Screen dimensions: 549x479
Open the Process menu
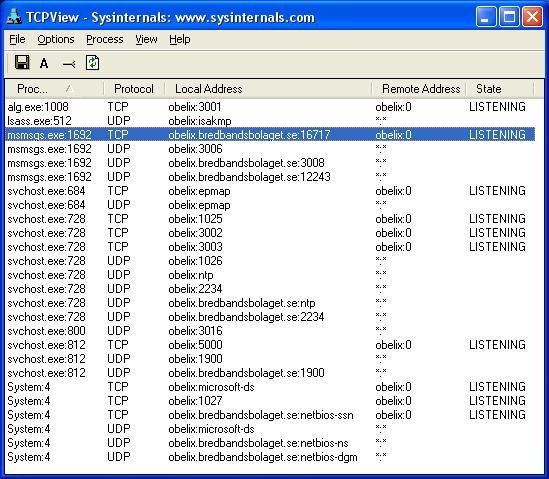[105, 39]
